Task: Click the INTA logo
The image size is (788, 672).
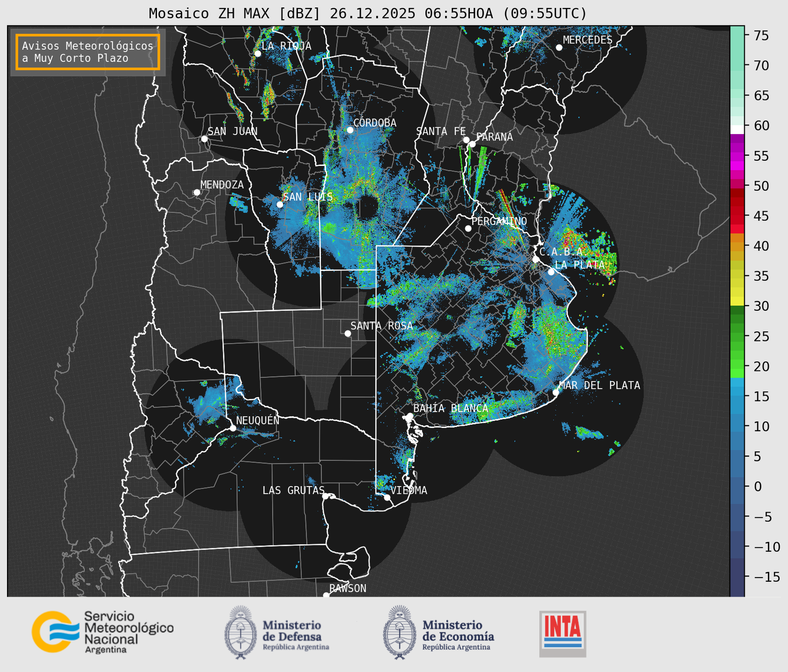Action: [563, 634]
